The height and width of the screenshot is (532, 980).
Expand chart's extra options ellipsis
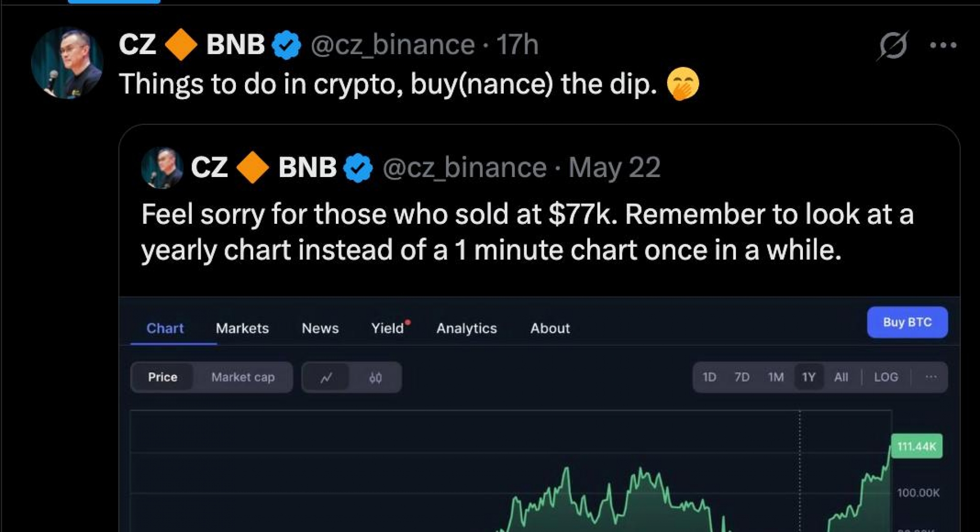[930, 377]
